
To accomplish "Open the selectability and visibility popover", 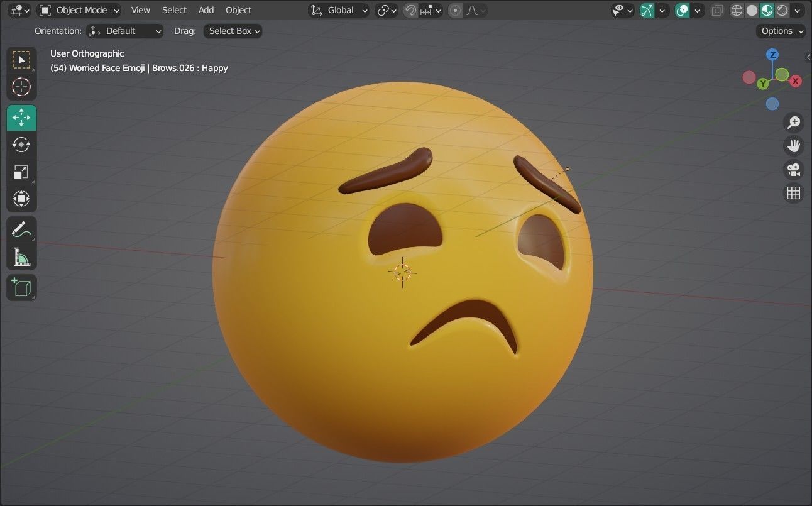I will (623, 10).
